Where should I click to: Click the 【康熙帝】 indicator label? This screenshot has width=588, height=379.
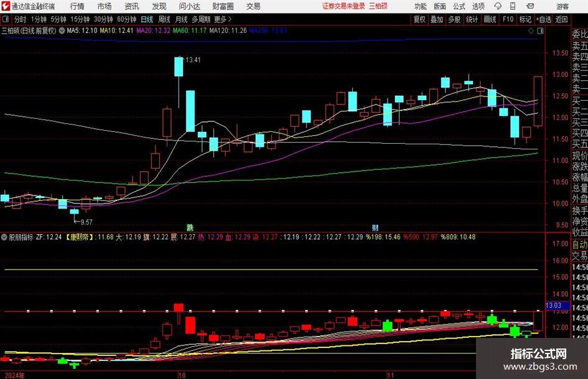79,236
